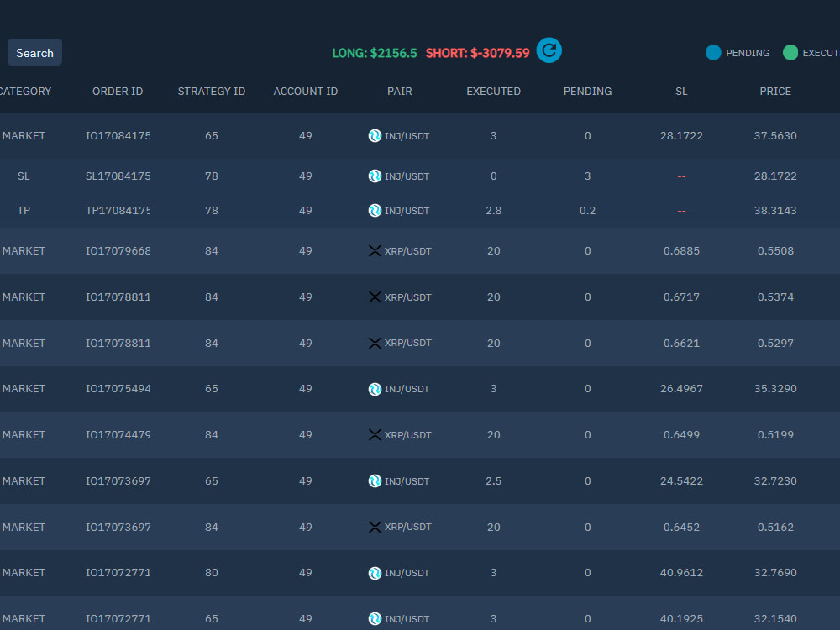Screen dimensions: 840x630
Task: Click XRP icon in IO17079668 row
Action: click(x=375, y=250)
